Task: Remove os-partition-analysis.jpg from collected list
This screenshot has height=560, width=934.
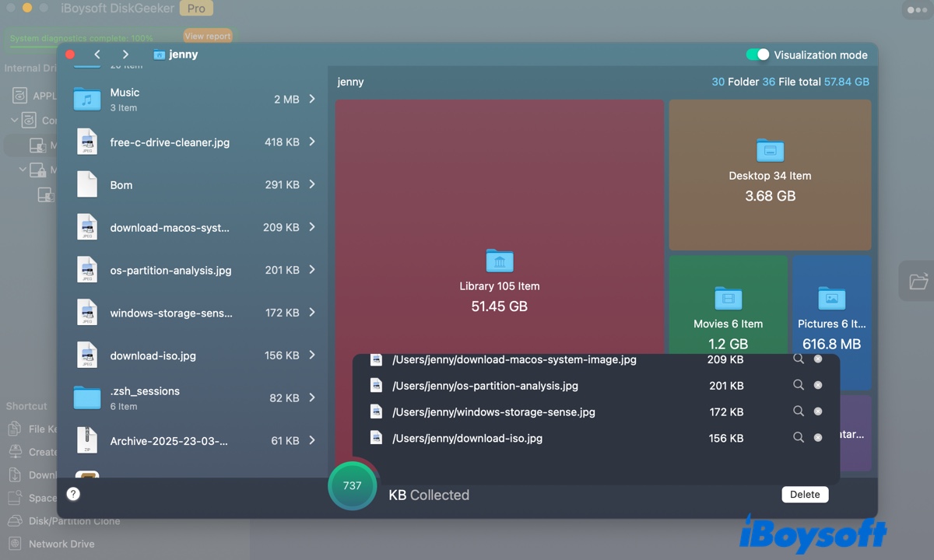Action: (x=818, y=385)
